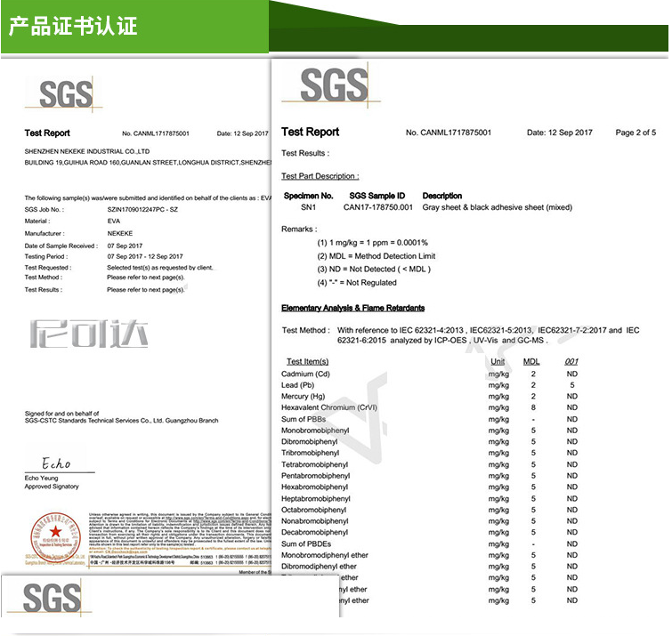Click the 'Mercury (Hg)' row label
Viewport: 672px width, 636px height.
click(x=303, y=396)
